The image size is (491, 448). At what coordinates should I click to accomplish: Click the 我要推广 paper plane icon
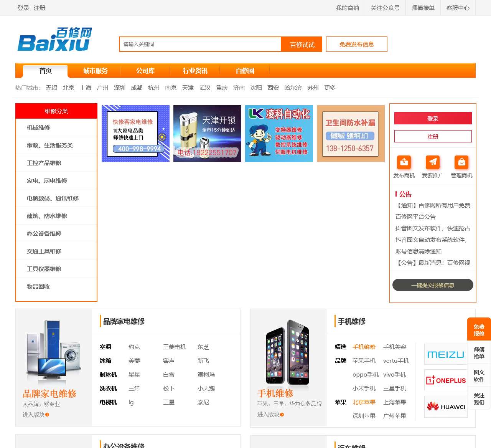pos(433,162)
